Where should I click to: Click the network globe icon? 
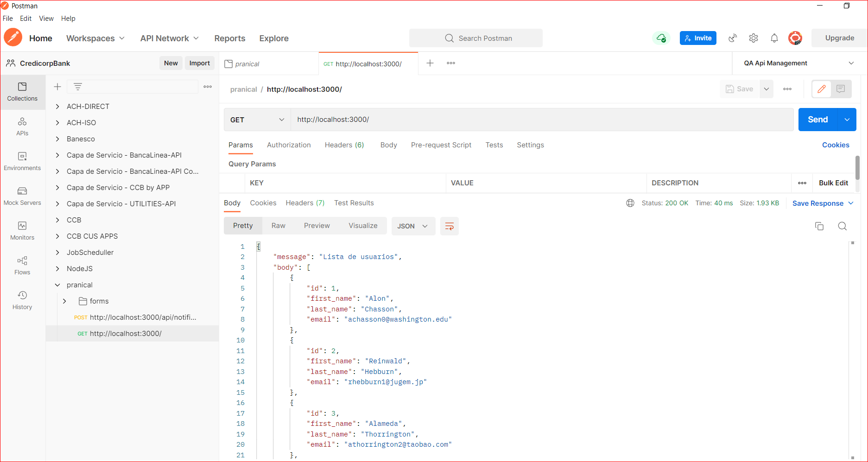pyautogui.click(x=630, y=203)
